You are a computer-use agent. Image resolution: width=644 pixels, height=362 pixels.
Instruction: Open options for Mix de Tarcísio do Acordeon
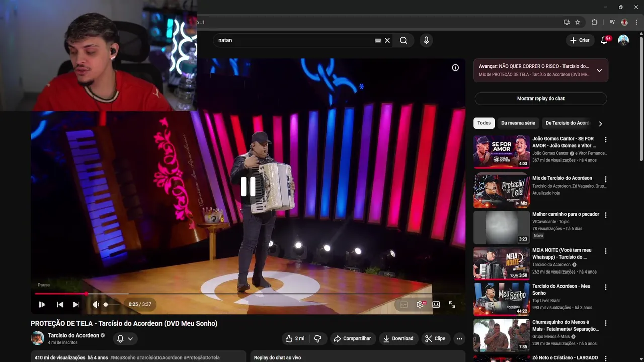coord(606,179)
